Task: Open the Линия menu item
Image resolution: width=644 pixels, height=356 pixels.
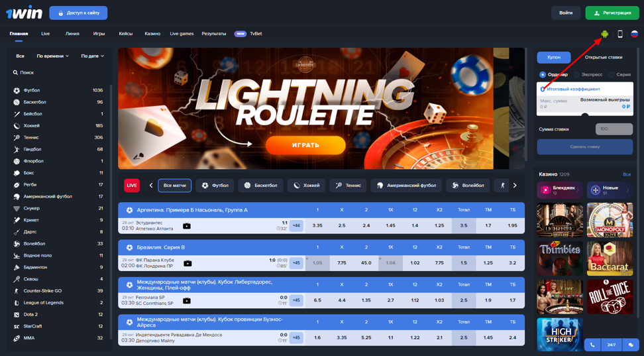Action: [x=72, y=34]
